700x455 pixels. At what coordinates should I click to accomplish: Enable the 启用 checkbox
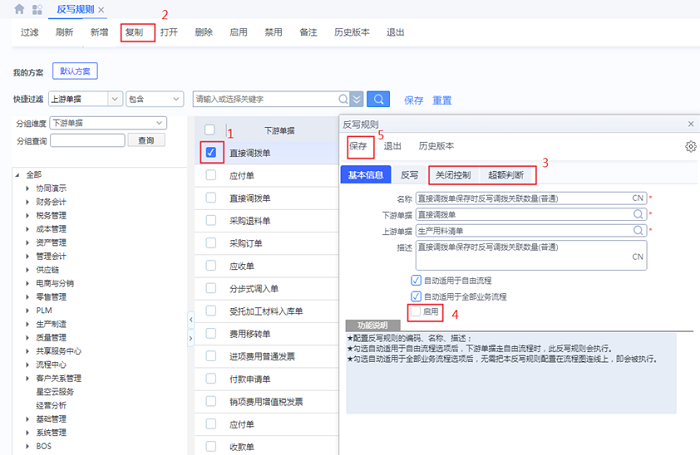pyautogui.click(x=416, y=312)
